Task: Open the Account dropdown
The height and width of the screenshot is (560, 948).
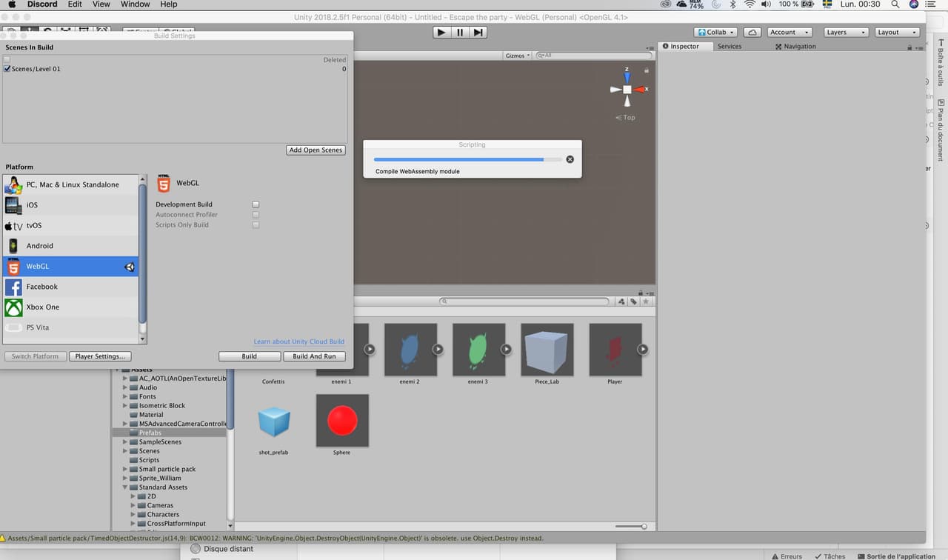Action: click(x=788, y=33)
